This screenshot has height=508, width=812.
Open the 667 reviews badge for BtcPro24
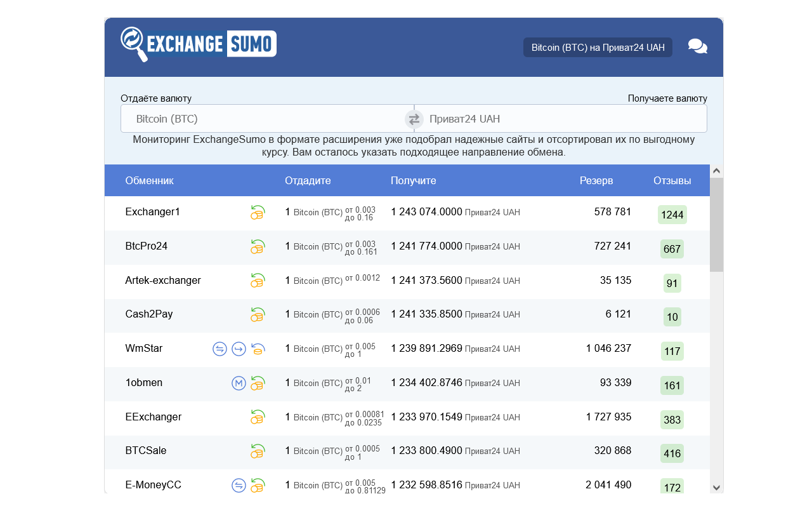coord(672,249)
